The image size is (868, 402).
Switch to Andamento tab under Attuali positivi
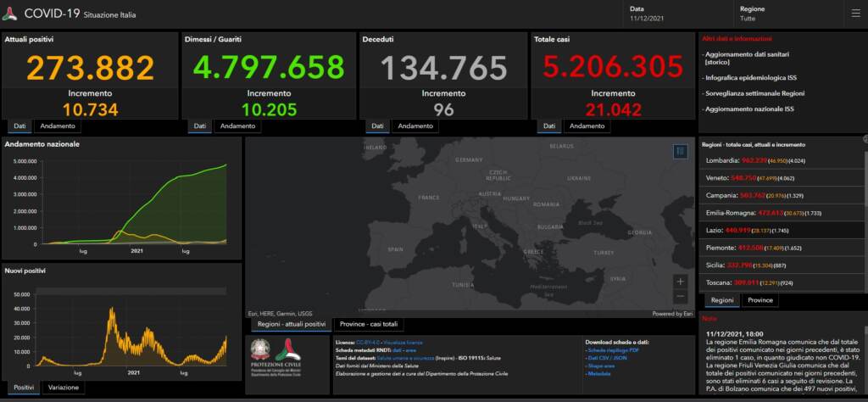click(x=58, y=126)
